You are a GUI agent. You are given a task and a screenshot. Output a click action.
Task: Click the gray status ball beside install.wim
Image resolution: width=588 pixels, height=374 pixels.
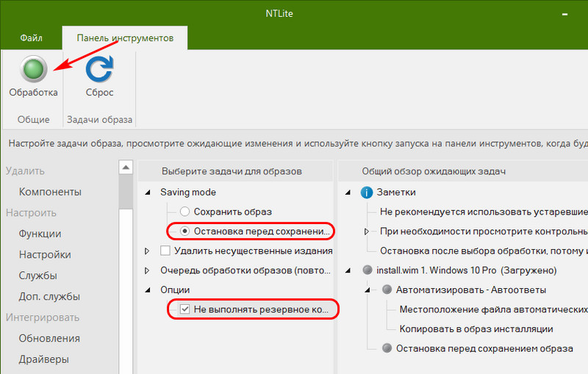click(367, 270)
